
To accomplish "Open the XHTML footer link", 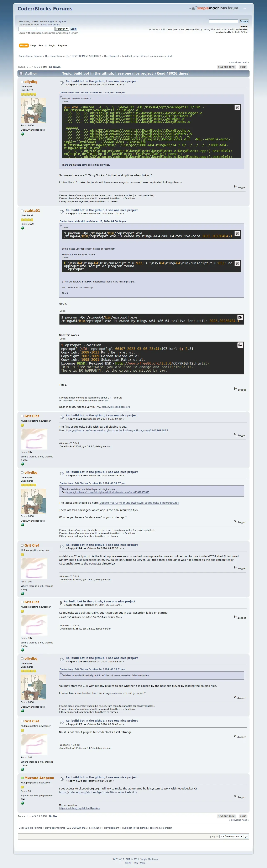I will click(x=128, y=863).
